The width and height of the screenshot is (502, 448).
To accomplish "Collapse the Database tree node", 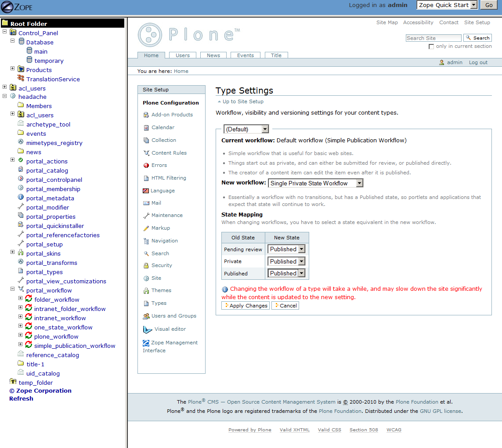I will 12,41.
